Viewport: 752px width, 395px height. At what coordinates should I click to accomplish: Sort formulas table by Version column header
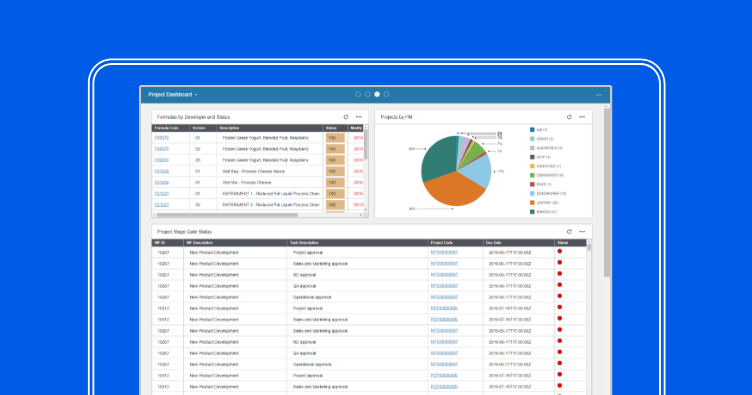coord(202,128)
